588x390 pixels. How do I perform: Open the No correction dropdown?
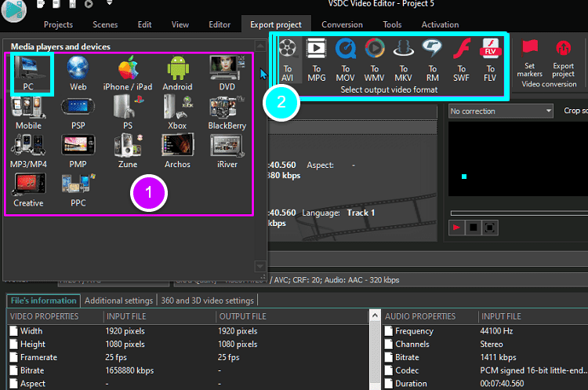(501, 111)
